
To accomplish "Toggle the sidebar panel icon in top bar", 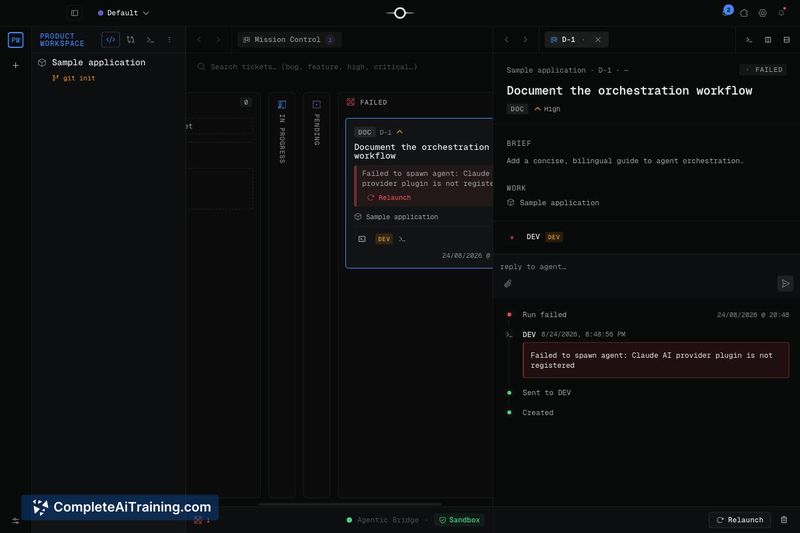I will (74, 13).
